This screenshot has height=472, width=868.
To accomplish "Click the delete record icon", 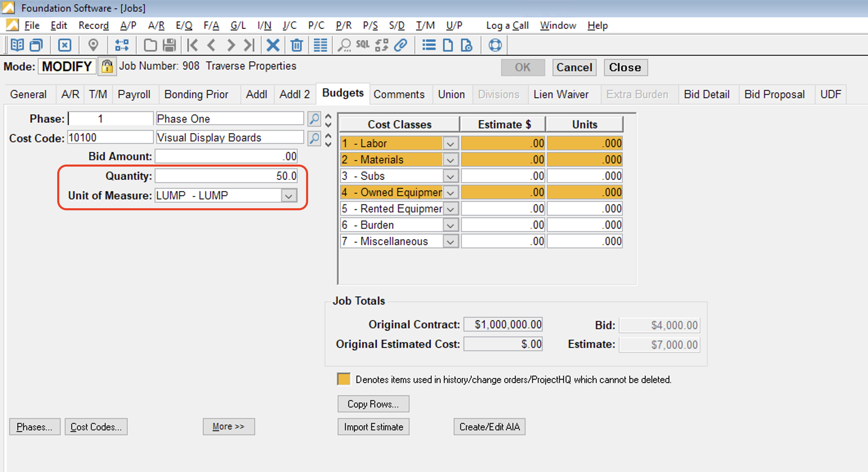I will tap(293, 46).
